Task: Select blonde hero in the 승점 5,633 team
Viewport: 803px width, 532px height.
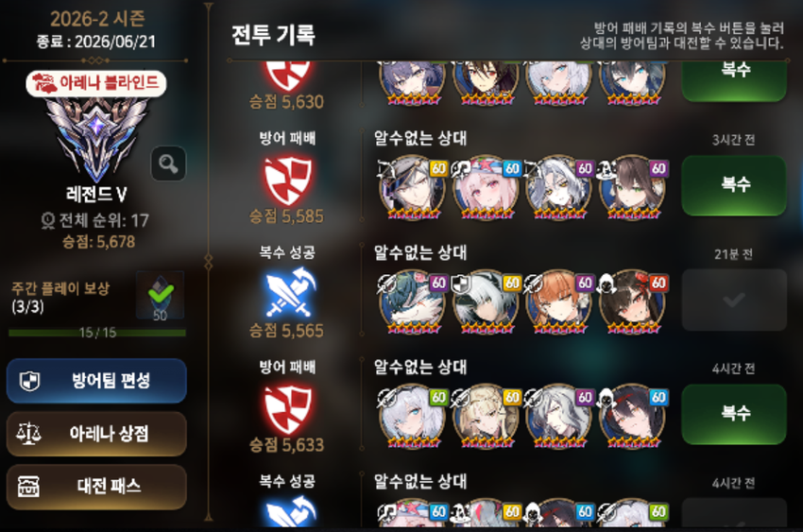Action: point(486,417)
